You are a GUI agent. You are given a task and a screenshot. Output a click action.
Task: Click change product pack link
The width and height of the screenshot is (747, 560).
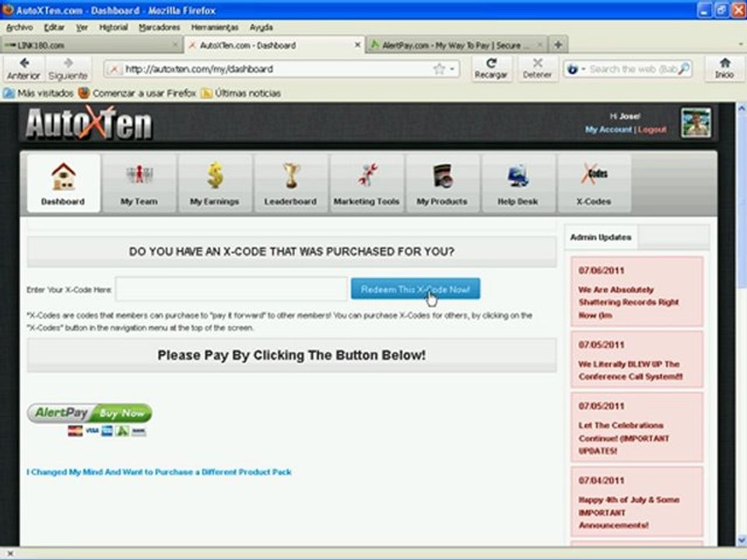point(159,472)
